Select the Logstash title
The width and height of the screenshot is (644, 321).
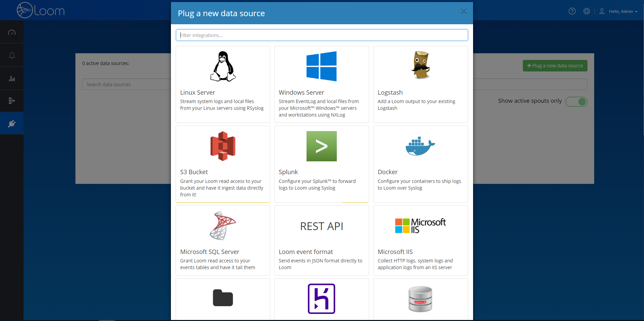390,93
